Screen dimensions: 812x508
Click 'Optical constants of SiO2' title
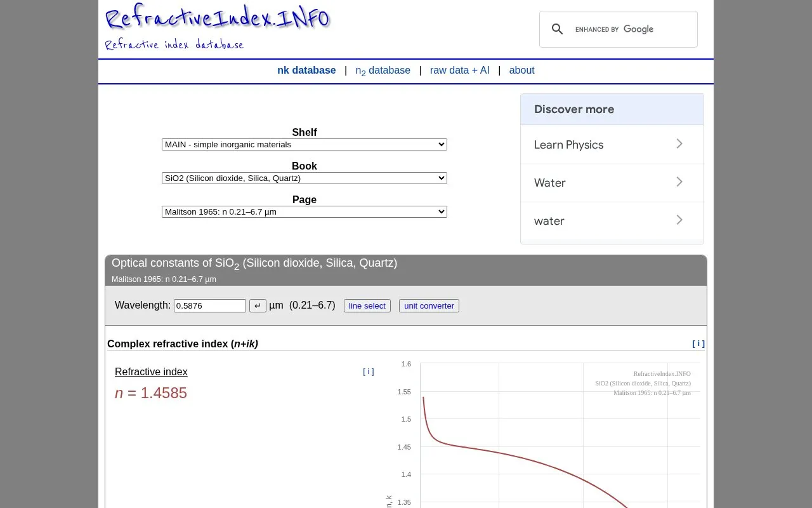254,264
